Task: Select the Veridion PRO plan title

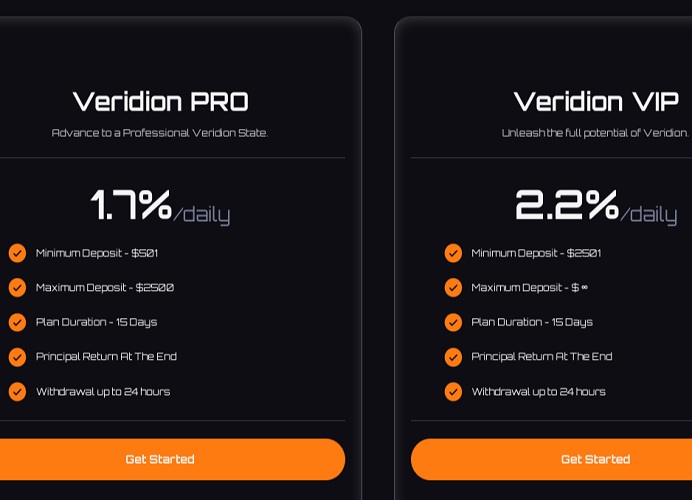Action: (x=161, y=102)
